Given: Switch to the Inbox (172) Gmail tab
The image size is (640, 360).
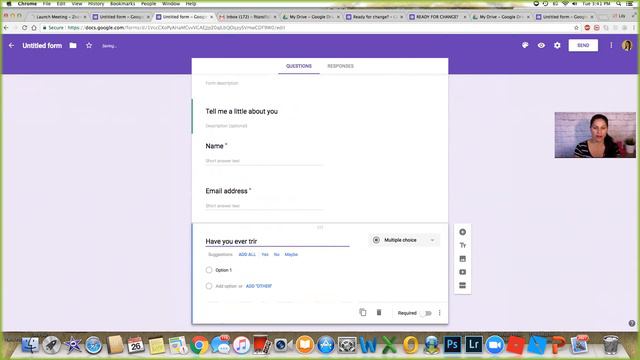Looking at the screenshot, I should (x=247, y=17).
